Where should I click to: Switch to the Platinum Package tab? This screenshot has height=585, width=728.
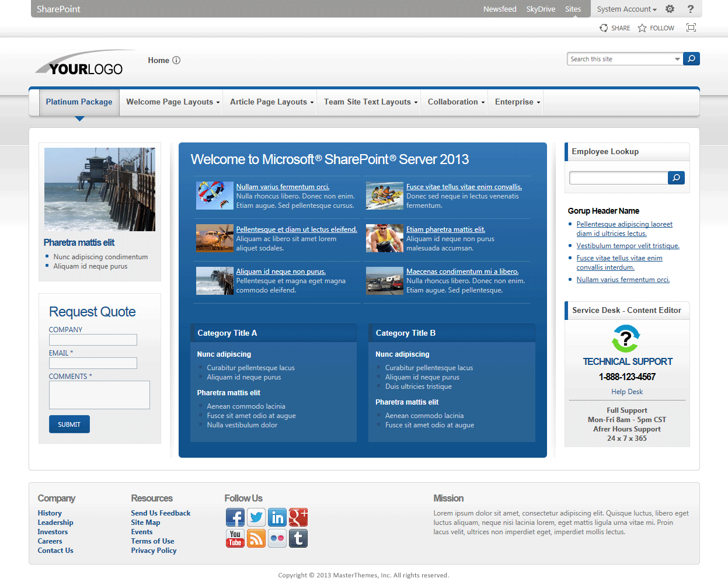pyautogui.click(x=79, y=102)
